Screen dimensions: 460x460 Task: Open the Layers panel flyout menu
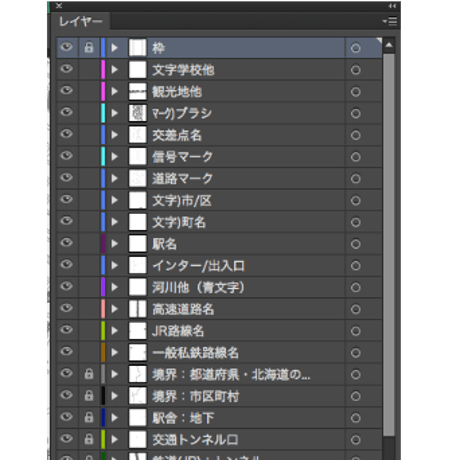390,21
